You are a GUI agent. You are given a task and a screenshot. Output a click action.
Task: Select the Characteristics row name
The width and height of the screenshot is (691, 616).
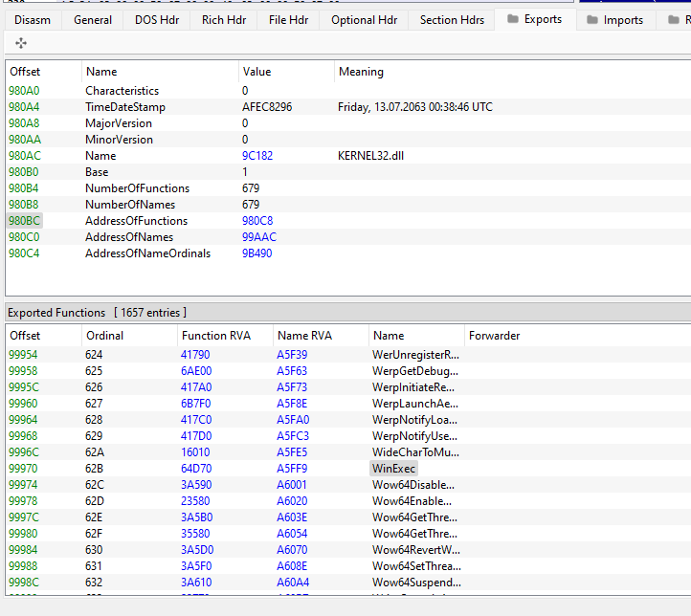tap(123, 91)
